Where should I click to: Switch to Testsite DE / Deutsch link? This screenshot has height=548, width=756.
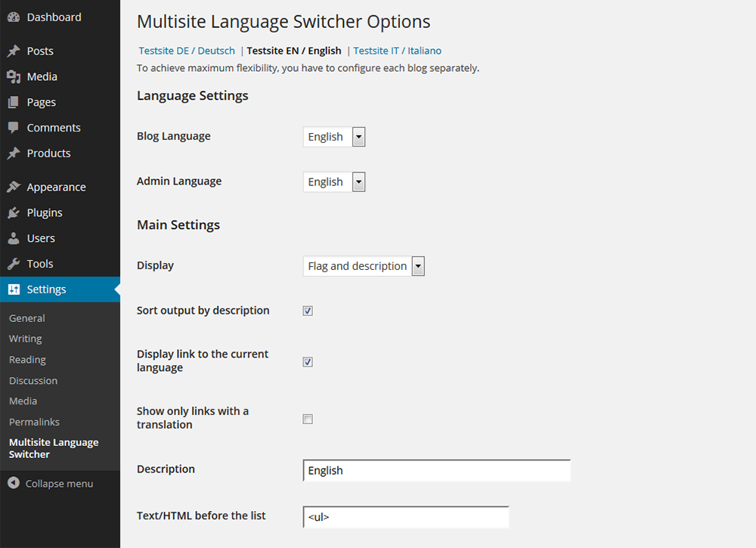pyautogui.click(x=187, y=51)
